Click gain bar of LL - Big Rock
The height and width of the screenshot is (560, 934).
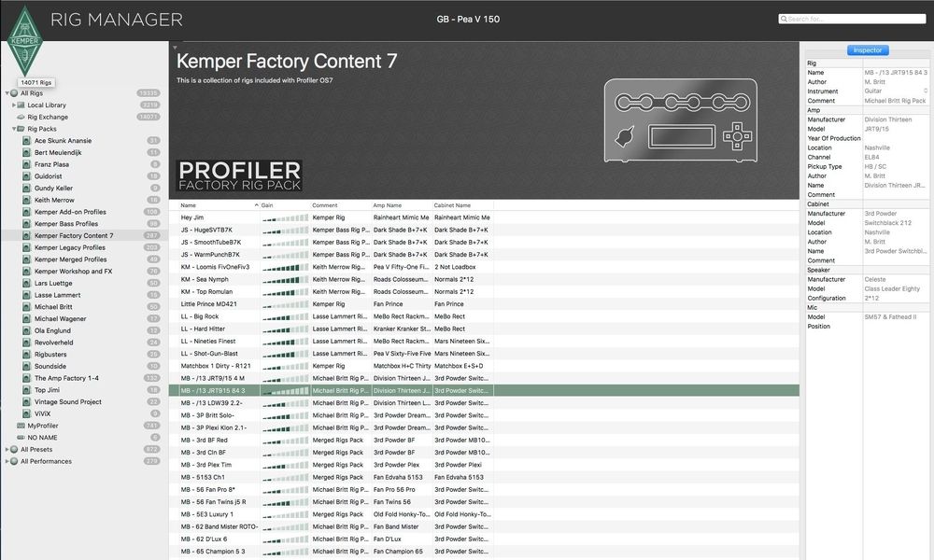285,316
